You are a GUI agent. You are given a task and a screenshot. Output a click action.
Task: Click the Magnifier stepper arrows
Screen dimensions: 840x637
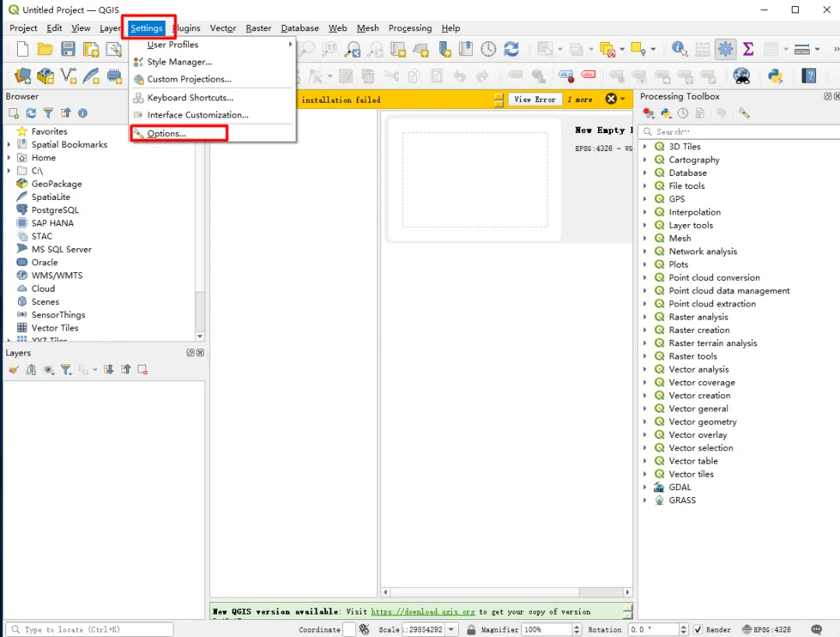[x=576, y=629]
